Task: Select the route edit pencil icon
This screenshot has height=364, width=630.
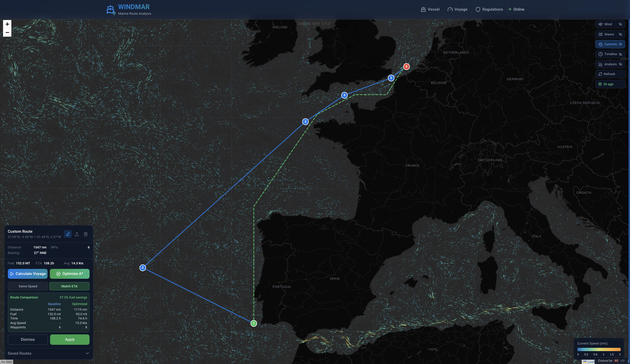Action: [x=68, y=234]
